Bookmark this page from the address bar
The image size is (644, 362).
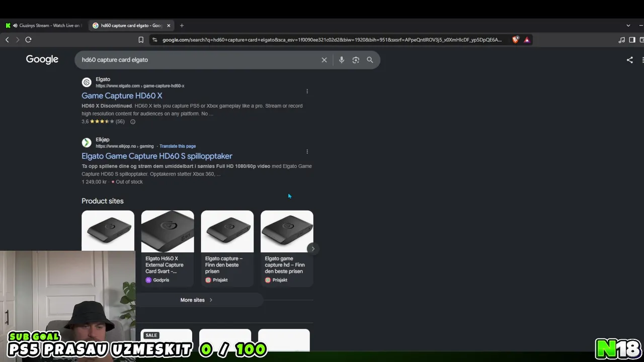141,40
